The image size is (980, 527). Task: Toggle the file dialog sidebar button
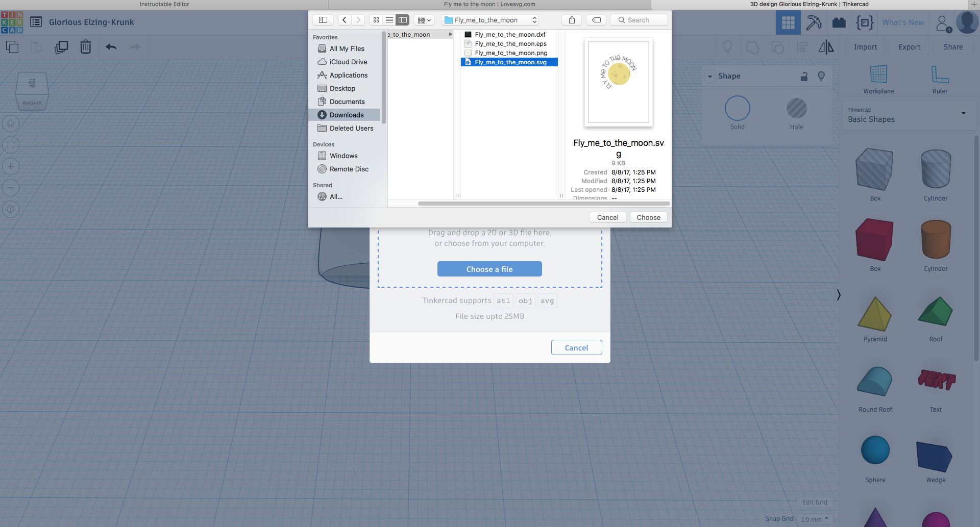tap(323, 20)
